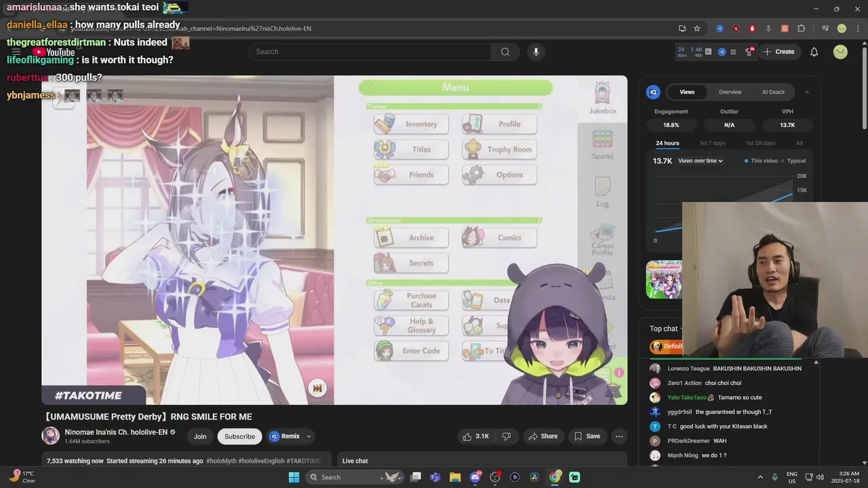Click the Windows taskbar search box
Viewport: 868px width, 488px height.
point(353,477)
